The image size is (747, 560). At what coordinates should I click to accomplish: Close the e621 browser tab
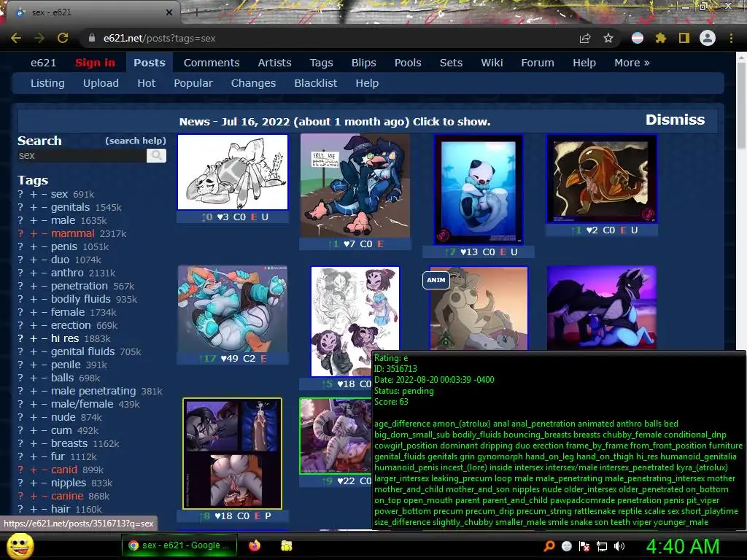(x=169, y=12)
